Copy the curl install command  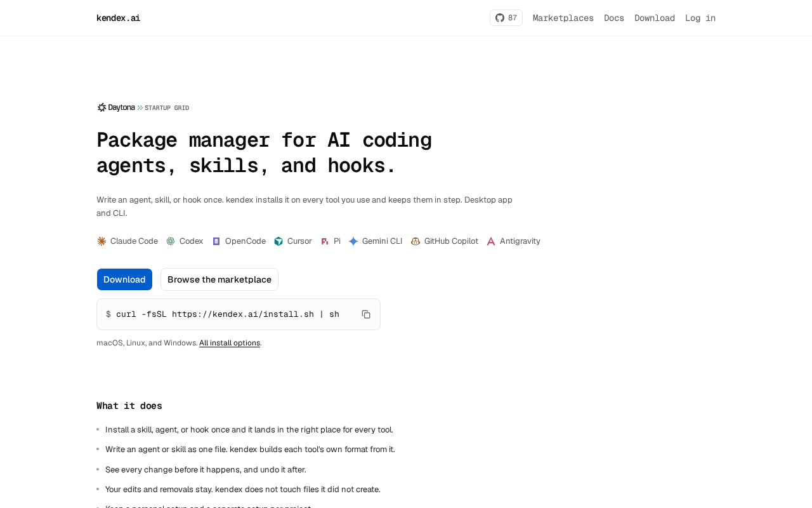(366, 314)
